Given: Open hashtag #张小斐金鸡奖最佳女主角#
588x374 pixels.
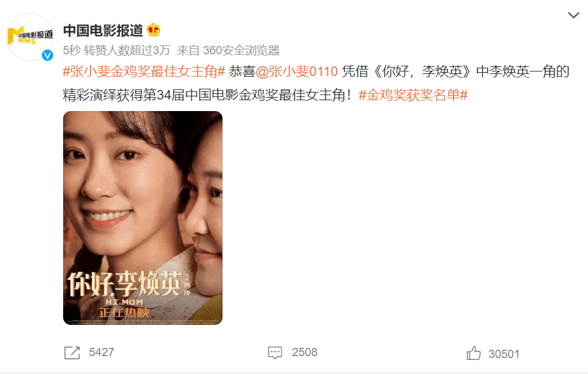Looking at the screenshot, I should click(x=144, y=71).
